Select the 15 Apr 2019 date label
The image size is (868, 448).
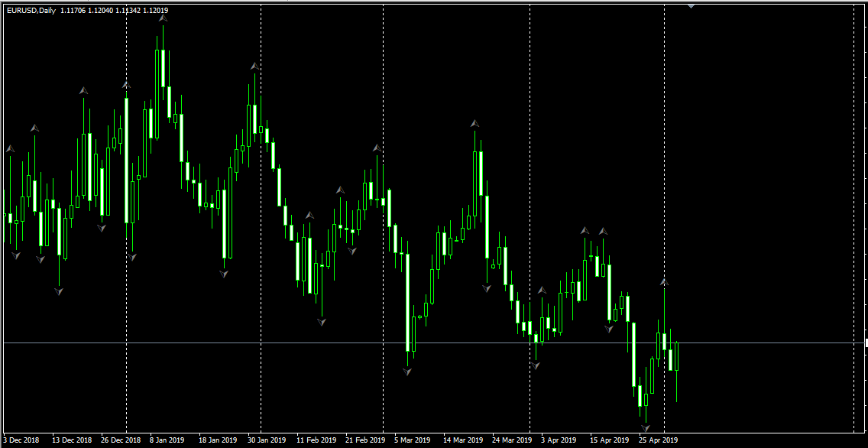(x=610, y=440)
